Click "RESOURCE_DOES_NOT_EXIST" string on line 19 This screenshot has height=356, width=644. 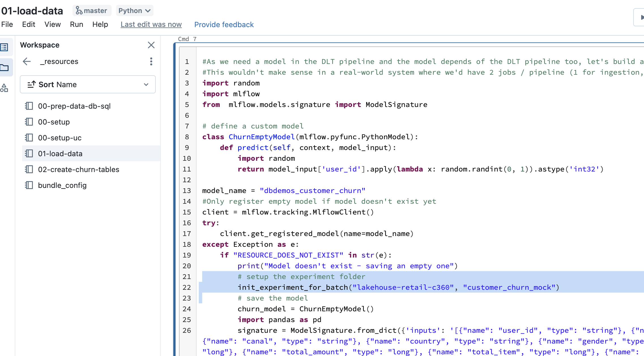click(288, 255)
